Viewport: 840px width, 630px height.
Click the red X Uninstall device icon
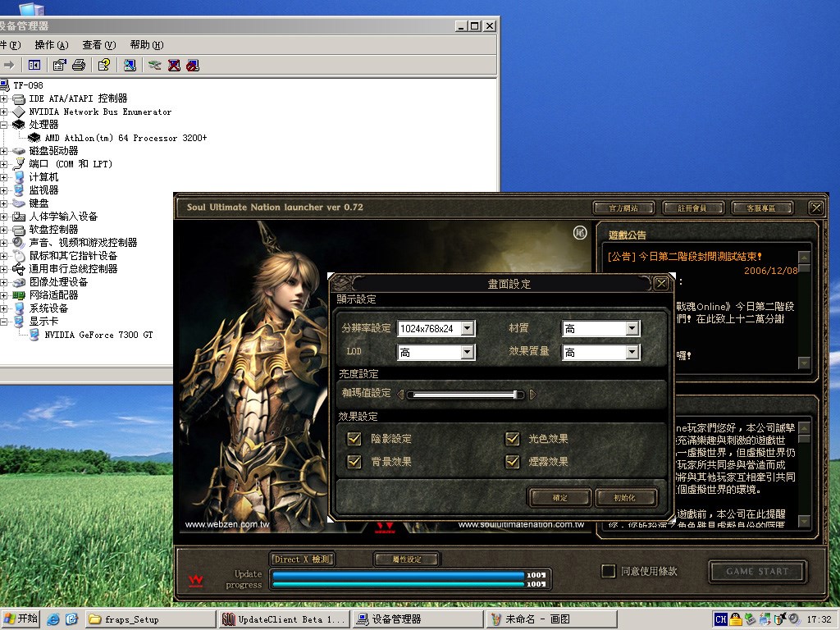(x=174, y=66)
